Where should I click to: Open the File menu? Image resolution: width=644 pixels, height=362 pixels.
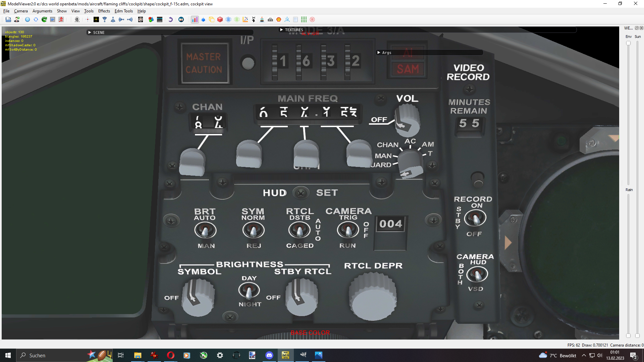click(6, 11)
